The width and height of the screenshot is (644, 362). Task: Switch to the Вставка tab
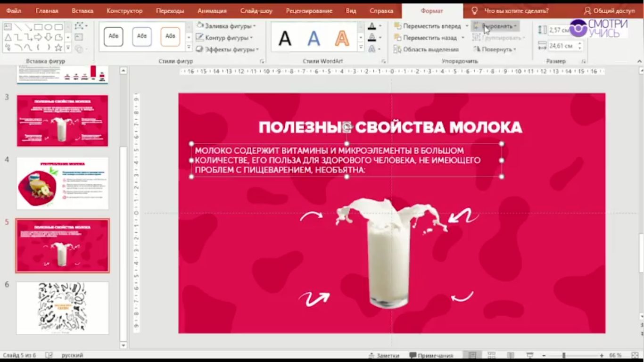pyautogui.click(x=83, y=11)
